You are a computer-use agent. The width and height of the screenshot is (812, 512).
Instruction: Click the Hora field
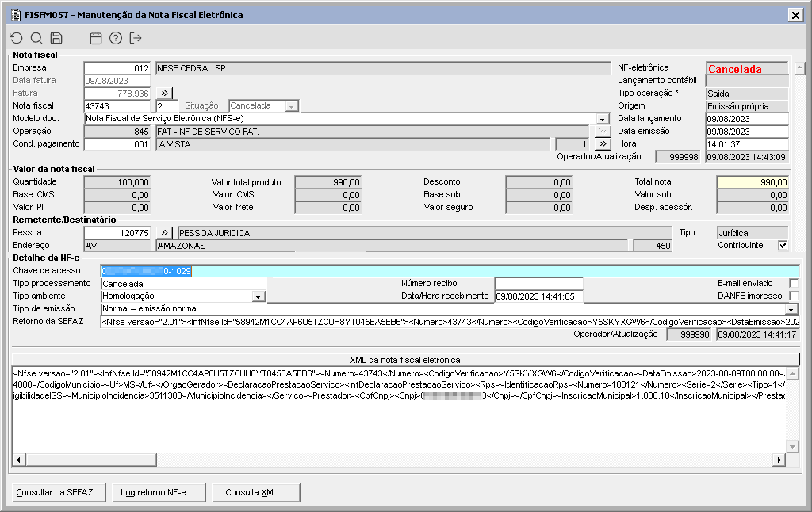point(747,144)
